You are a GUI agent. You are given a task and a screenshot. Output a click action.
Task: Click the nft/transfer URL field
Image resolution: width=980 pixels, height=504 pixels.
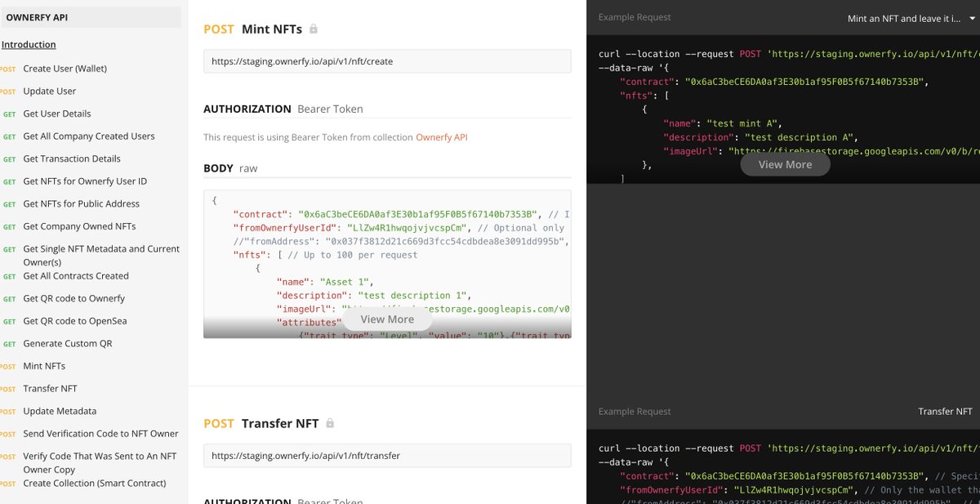coord(387,456)
